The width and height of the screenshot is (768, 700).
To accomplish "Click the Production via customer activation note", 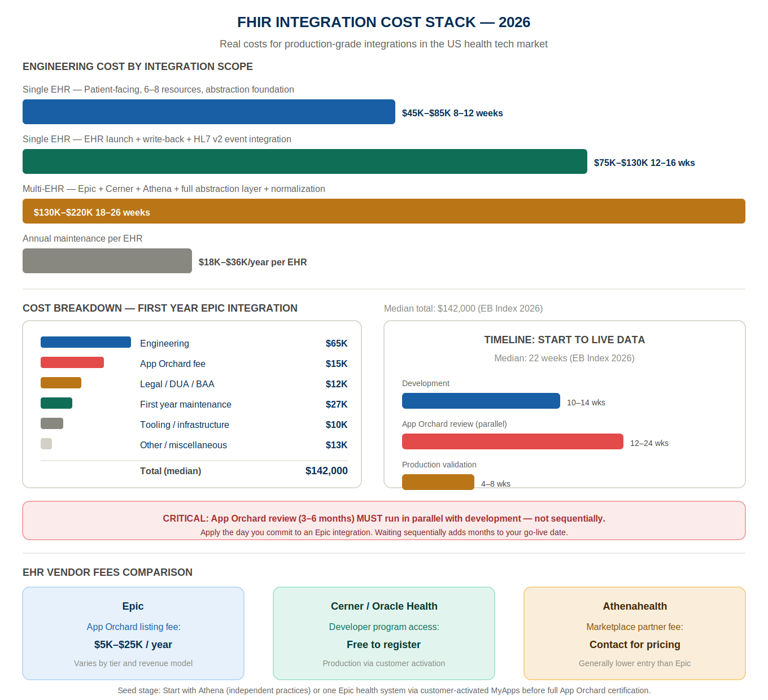I will 384,663.
